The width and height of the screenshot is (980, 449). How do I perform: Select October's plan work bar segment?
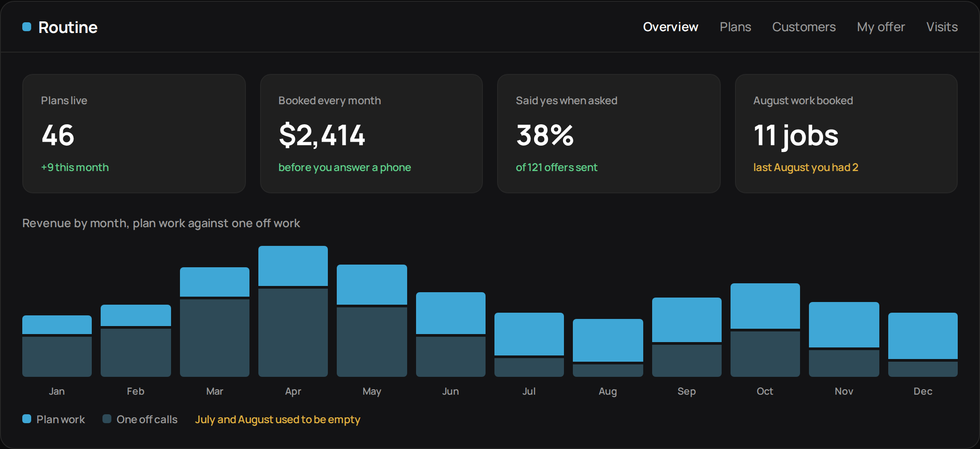pos(765,306)
